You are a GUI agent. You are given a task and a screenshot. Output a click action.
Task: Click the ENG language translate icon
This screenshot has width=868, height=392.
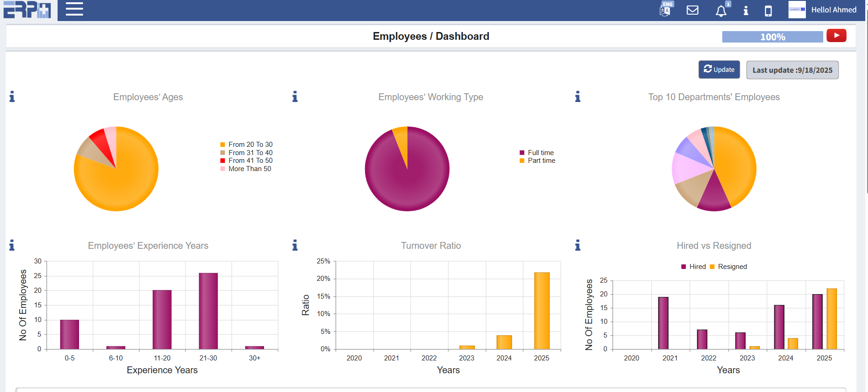click(x=666, y=10)
